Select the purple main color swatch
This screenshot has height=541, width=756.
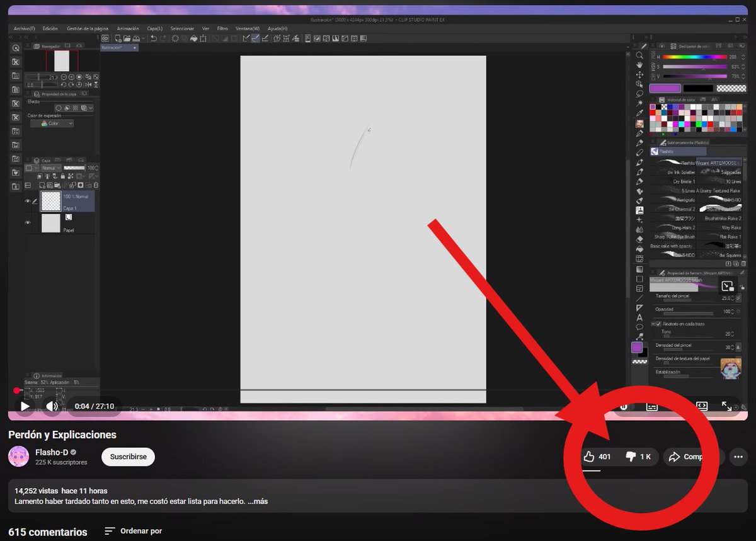[x=665, y=89]
